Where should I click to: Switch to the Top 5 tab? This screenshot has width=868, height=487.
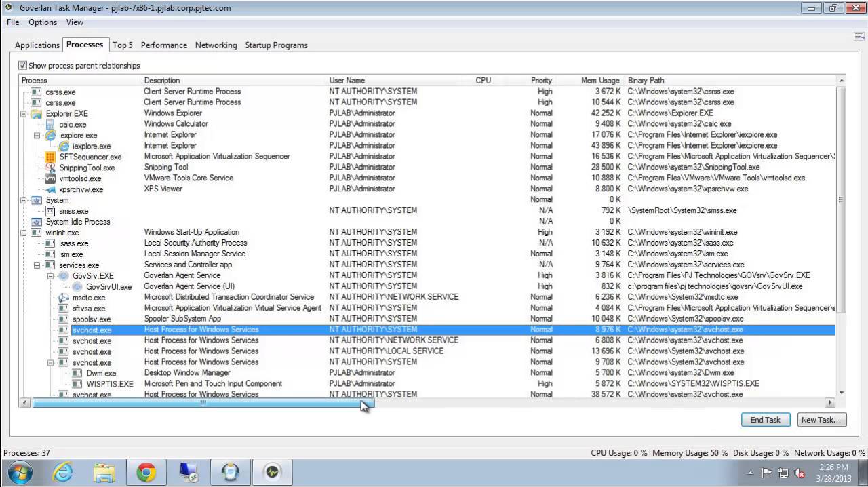pos(123,45)
